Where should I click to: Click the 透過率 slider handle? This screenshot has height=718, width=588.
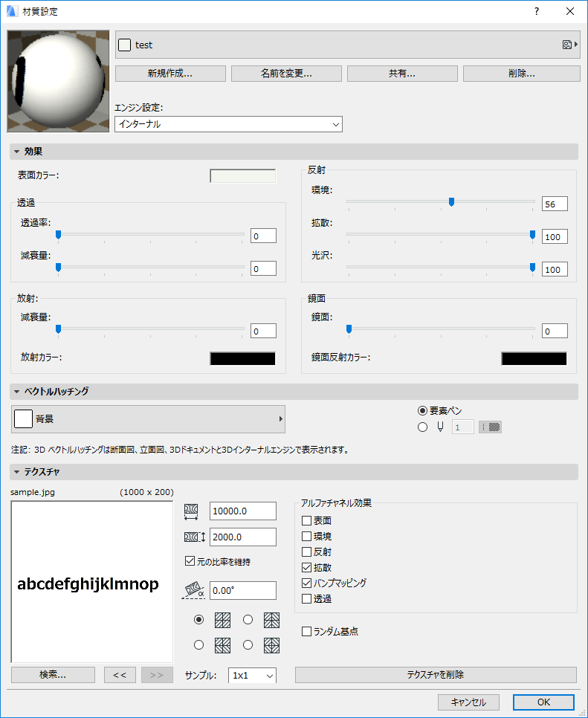click(x=58, y=235)
